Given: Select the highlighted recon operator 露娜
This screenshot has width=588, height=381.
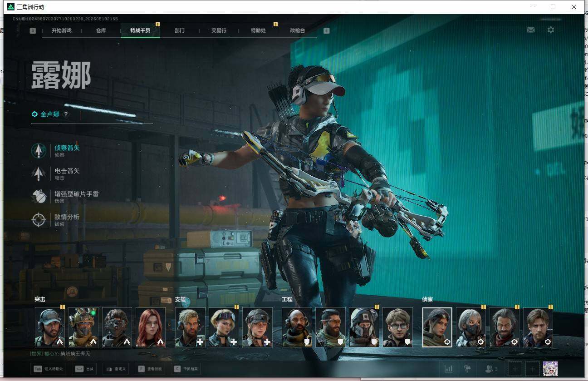Looking at the screenshot, I should coord(437,327).
